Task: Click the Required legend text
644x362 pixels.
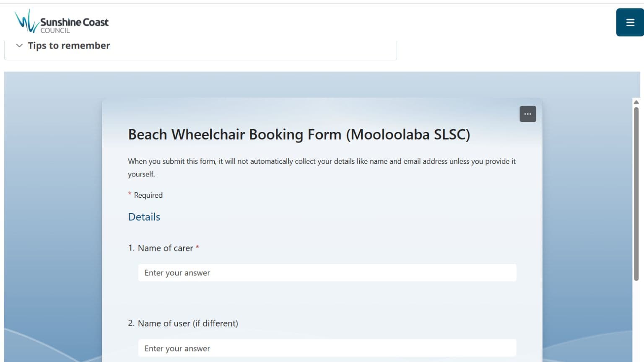Action: pos(148,195)
